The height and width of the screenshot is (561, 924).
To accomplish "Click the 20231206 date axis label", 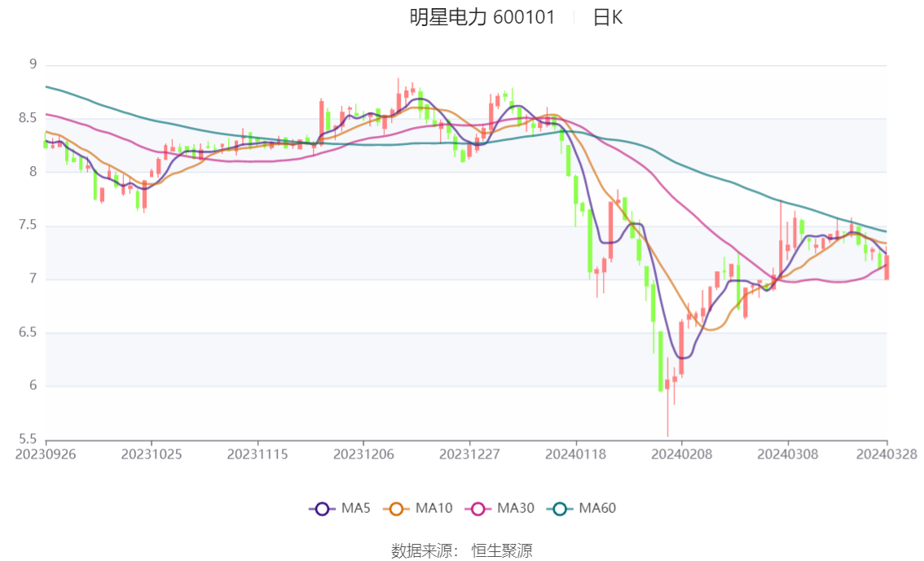I will coord(363,454).
